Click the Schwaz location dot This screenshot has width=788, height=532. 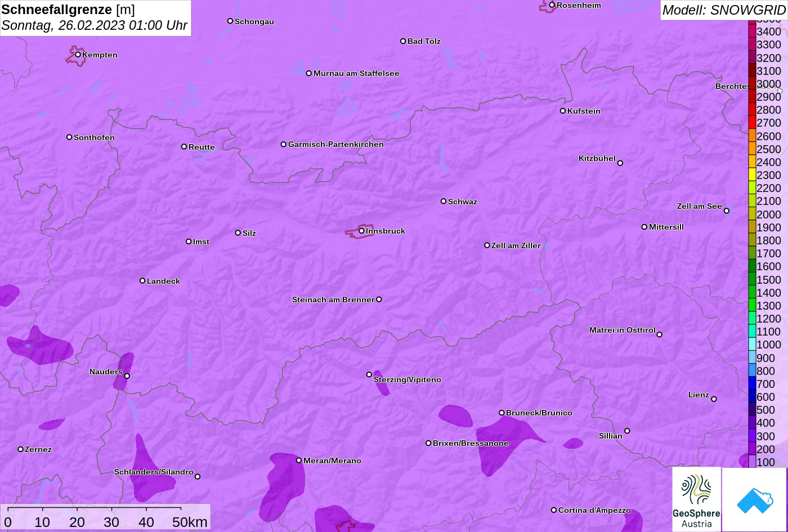pos(444,201)
